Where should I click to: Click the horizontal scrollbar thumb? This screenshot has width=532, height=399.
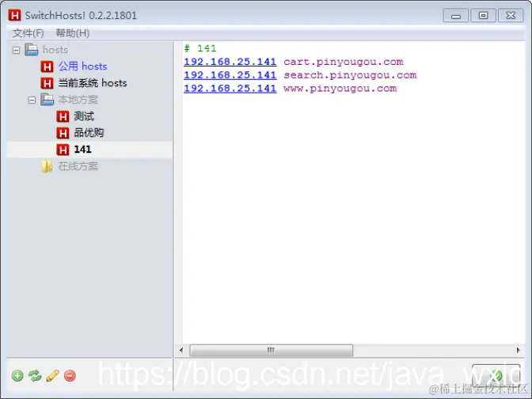(271, 350)
